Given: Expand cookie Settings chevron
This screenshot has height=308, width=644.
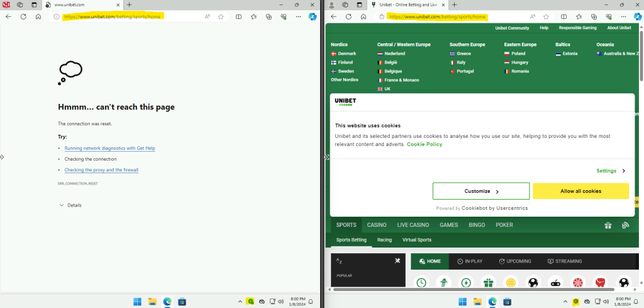Looking at the screenshot, I should 623,171.
